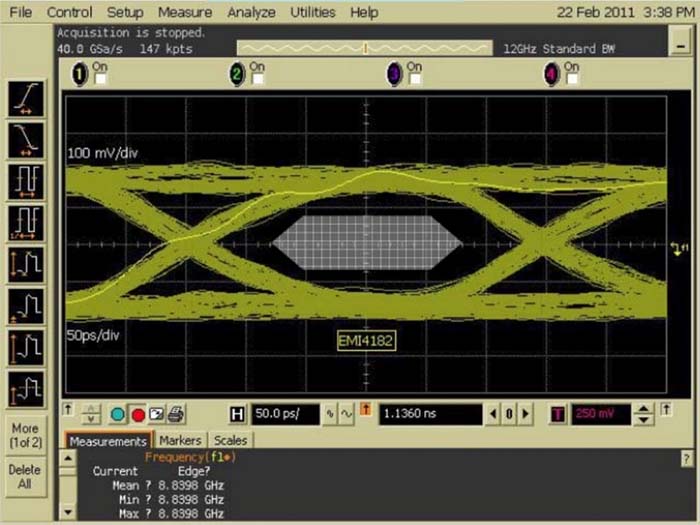The height and width of the screenshot is (525, 700).
Task: Click the channel 3 number button
Action: click(x=394, y=74)
